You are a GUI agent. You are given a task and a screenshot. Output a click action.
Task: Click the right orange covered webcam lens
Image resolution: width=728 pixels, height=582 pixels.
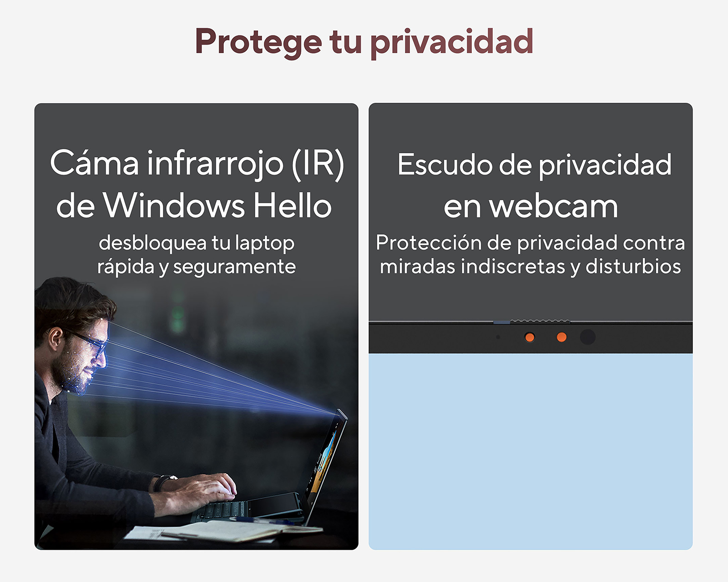pyautogui.click(x=562, y=337)
